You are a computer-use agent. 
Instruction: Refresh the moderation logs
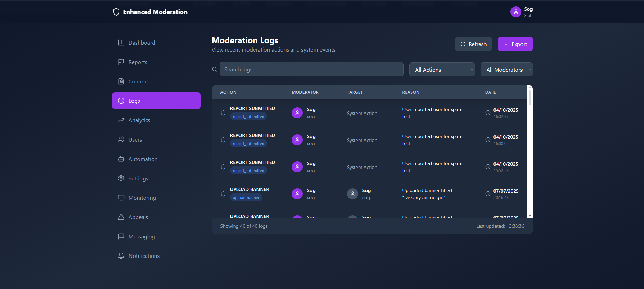tap(473, 44)
